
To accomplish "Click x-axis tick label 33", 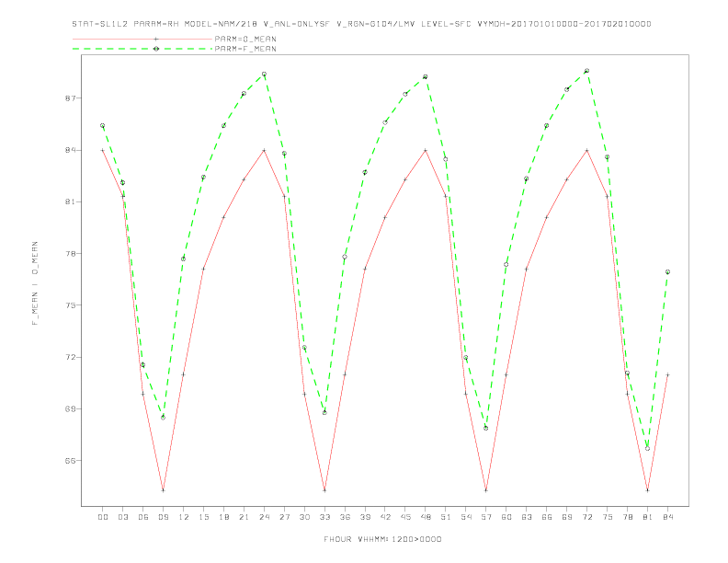I will coord(324,517).
